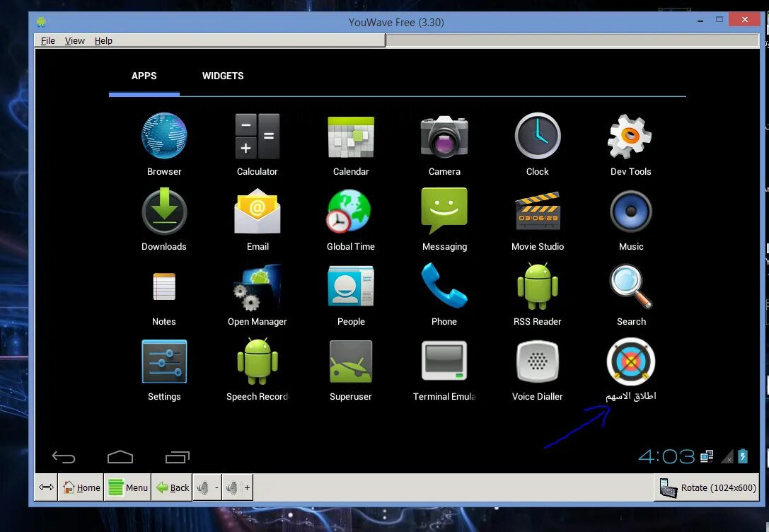This screenshot has height=532, width=769.
Task: Click the double-arrow resize toolbar button
Action: (x=47, y=487)
